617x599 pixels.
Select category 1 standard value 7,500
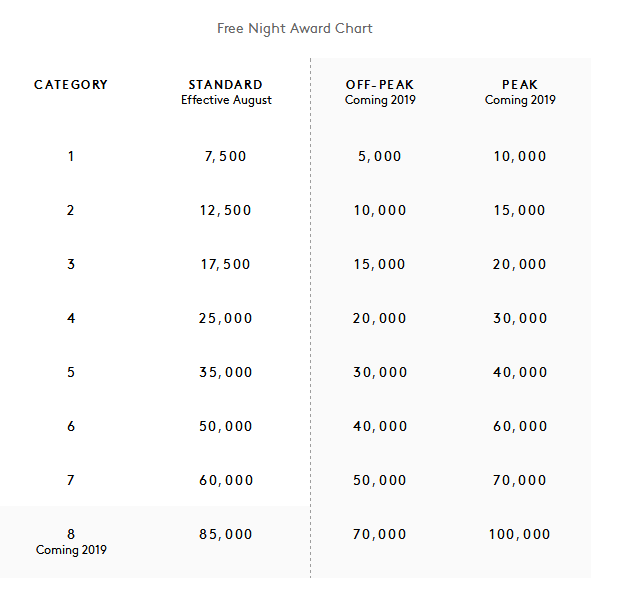pyautogui.click(x=225, y=156)
